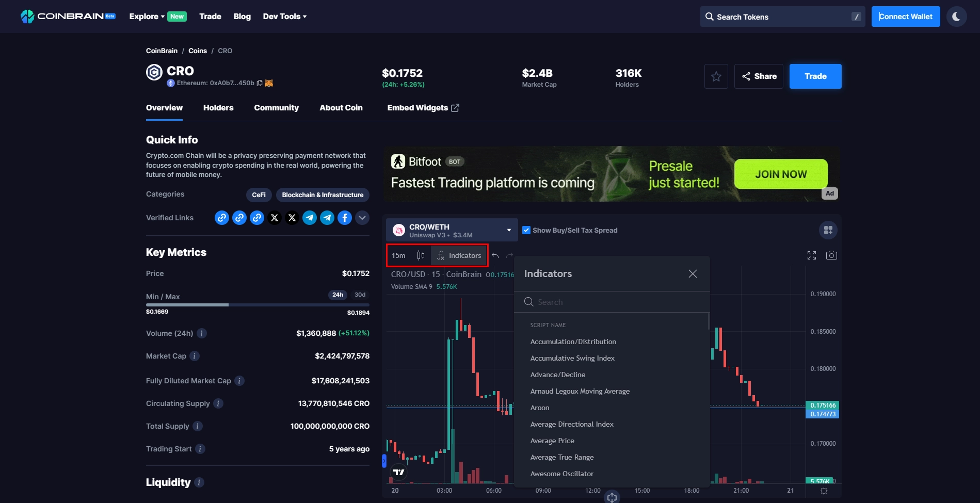Focus the Search Tokens field
The image size is (980, 503).
point(782,17)
